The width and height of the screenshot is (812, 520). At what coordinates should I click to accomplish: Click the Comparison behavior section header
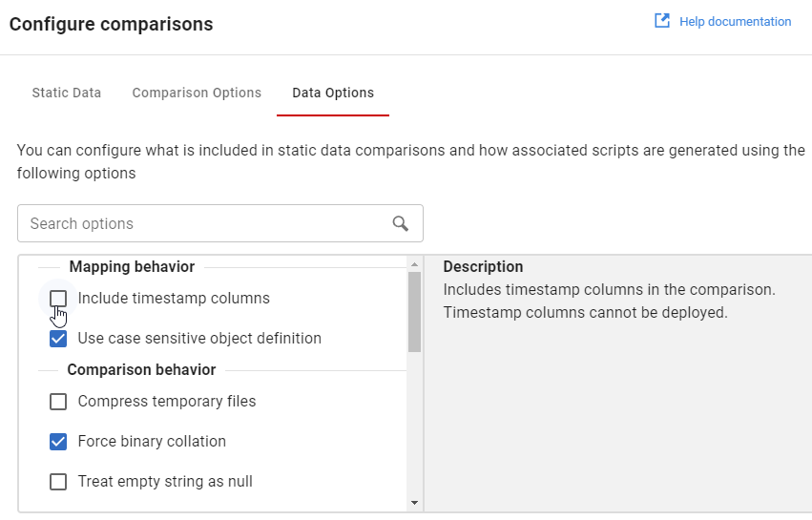click(x=141, y=370)
